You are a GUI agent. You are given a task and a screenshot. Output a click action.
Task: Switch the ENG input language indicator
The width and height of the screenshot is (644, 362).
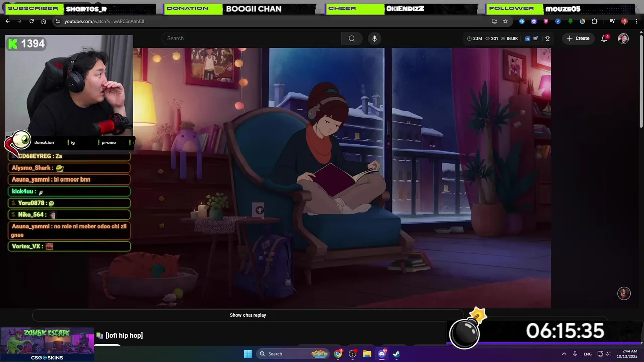point(587,354)
